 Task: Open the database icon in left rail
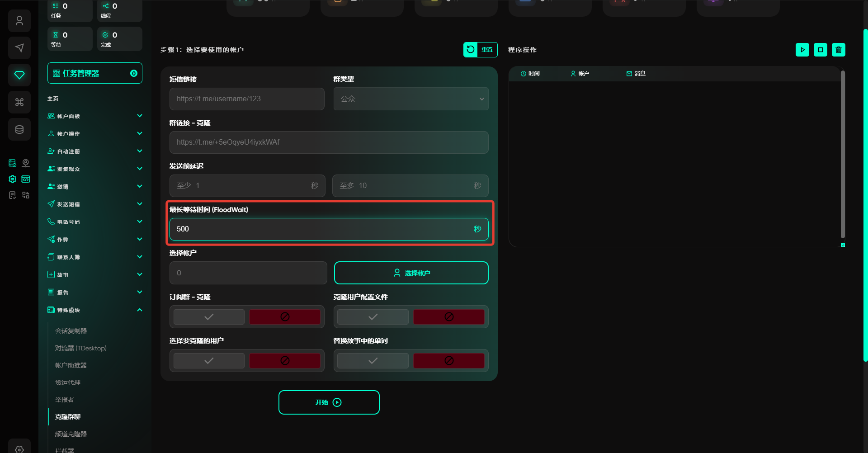pos(19,130)
